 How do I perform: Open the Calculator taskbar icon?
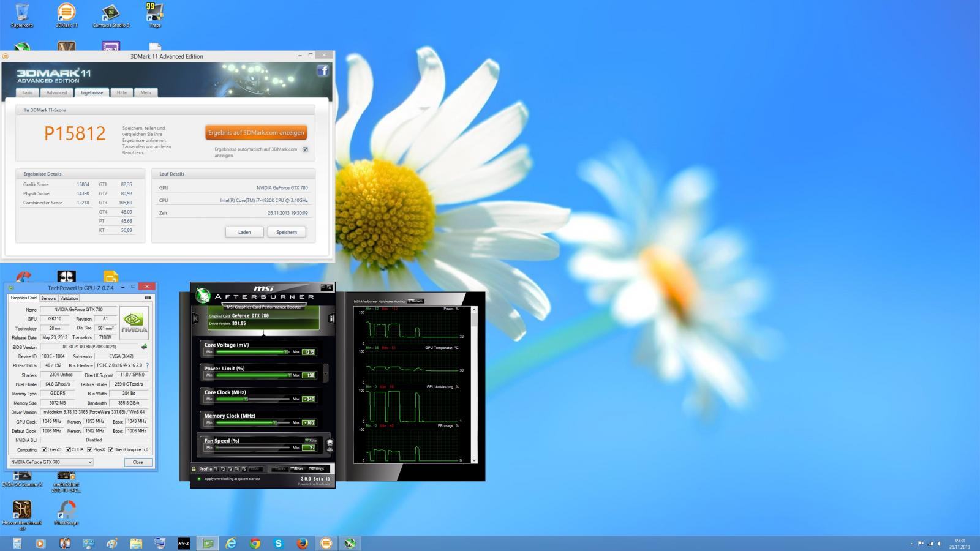point(17,543)
